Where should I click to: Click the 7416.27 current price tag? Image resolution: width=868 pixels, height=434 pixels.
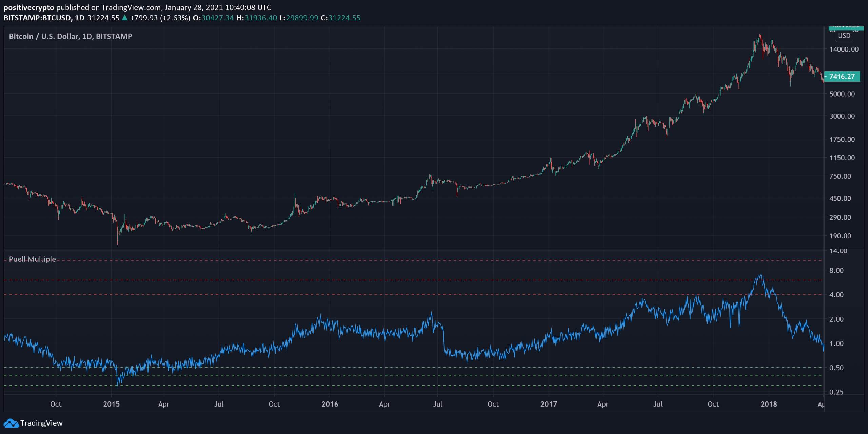pyautogui.click(x=842, y=77)
